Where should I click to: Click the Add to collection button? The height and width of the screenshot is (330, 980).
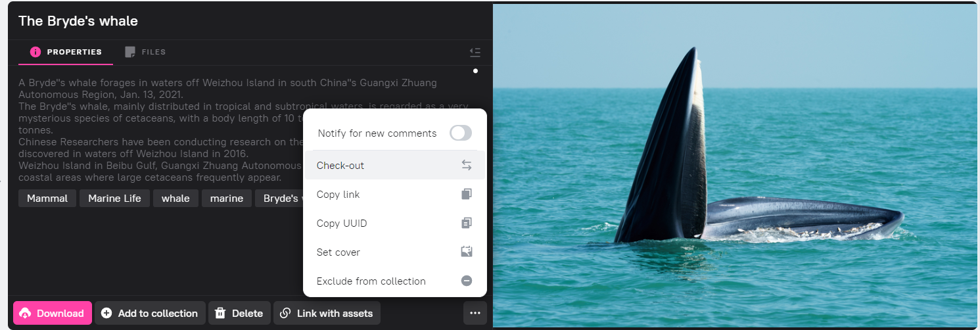tap(149, 314)
